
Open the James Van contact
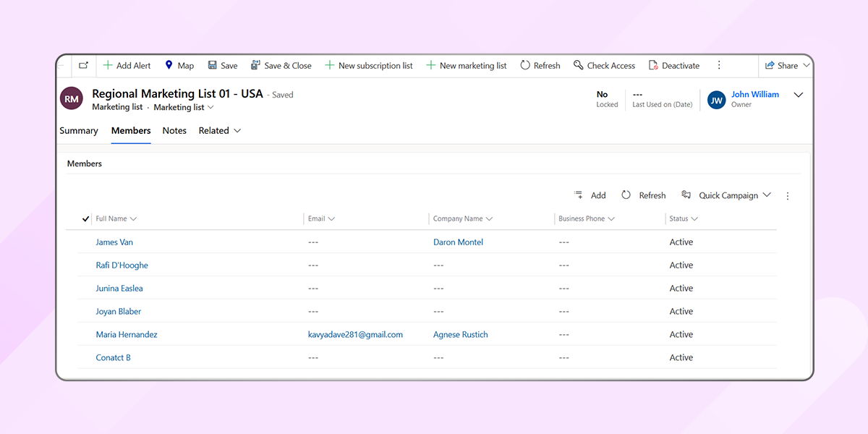[x=114, y=242]
